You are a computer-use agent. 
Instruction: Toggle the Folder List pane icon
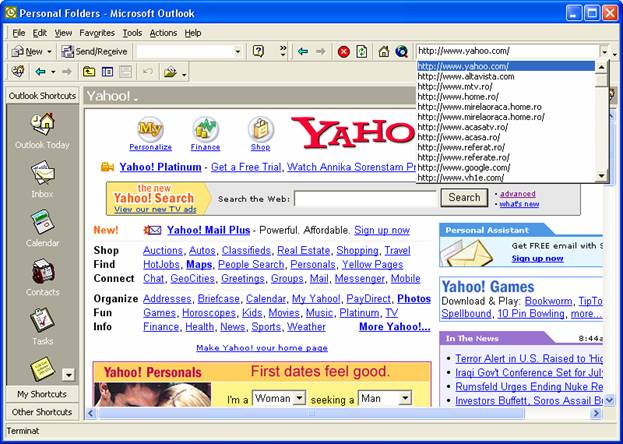point(107,72)
